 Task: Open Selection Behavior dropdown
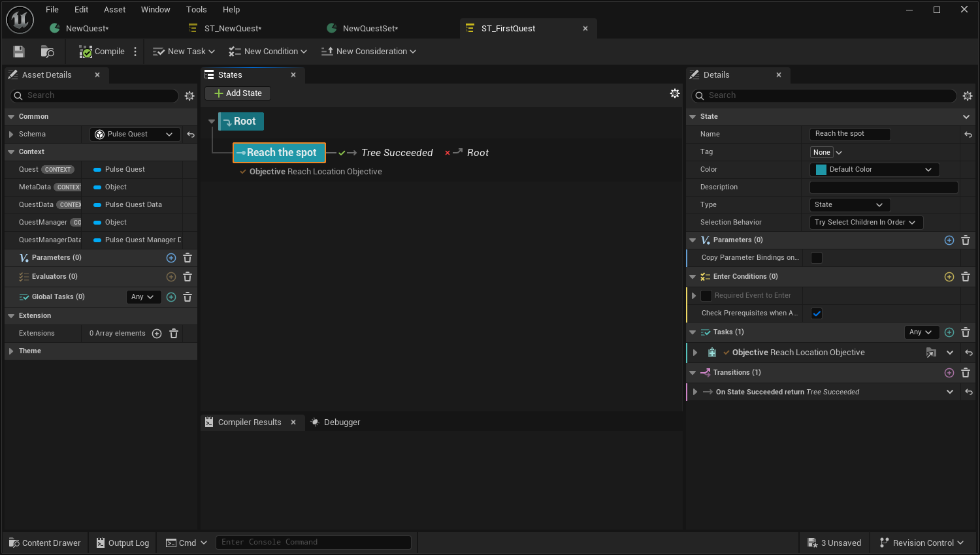pyautogui.click(x=866, y=223)
